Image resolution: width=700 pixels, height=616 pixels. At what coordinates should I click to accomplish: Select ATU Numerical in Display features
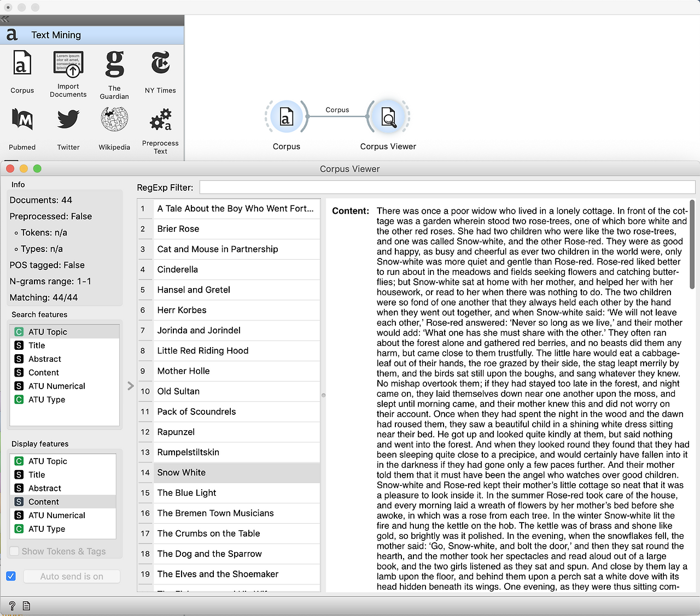(x=63, y=515)
